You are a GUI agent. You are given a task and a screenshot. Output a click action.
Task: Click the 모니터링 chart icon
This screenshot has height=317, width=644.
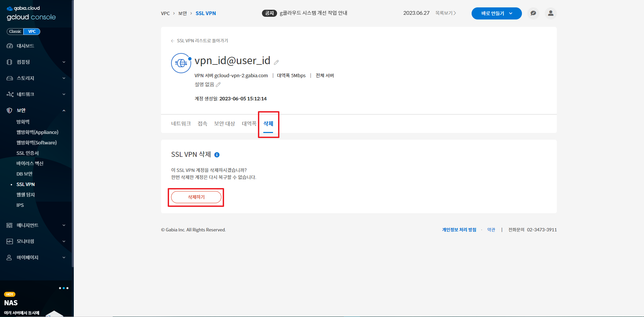(x=10, y=241)
